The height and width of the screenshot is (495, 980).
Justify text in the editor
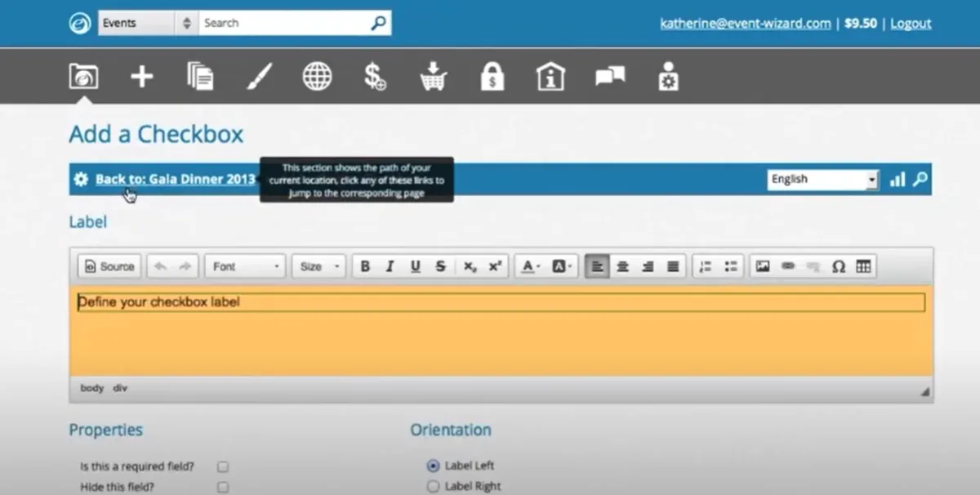(x=673, y=266)
